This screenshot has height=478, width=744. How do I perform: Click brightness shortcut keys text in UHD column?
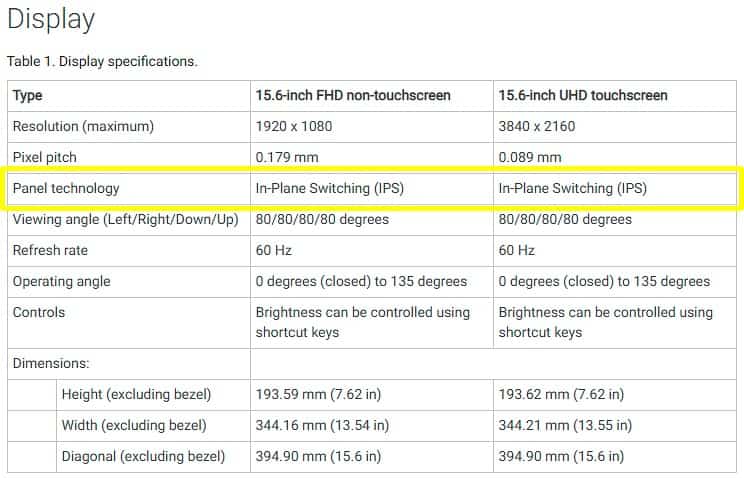point(606,322)
